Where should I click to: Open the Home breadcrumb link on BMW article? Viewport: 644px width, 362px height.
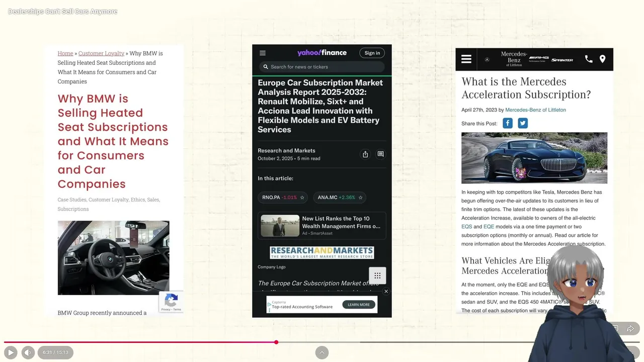point(65,53)
